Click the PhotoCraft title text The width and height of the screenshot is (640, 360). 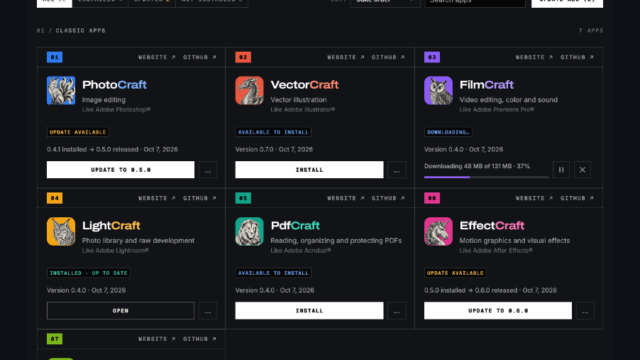tap(114, 85)
